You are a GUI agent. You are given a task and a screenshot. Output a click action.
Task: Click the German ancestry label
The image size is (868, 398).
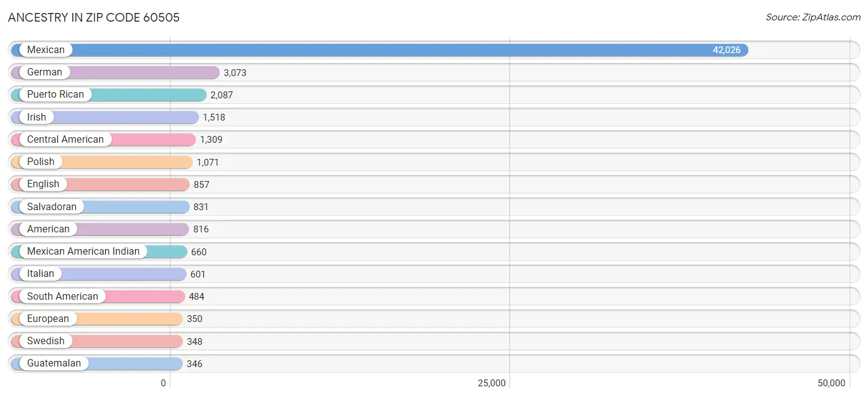pyautogui.click(x=44, y=72)
